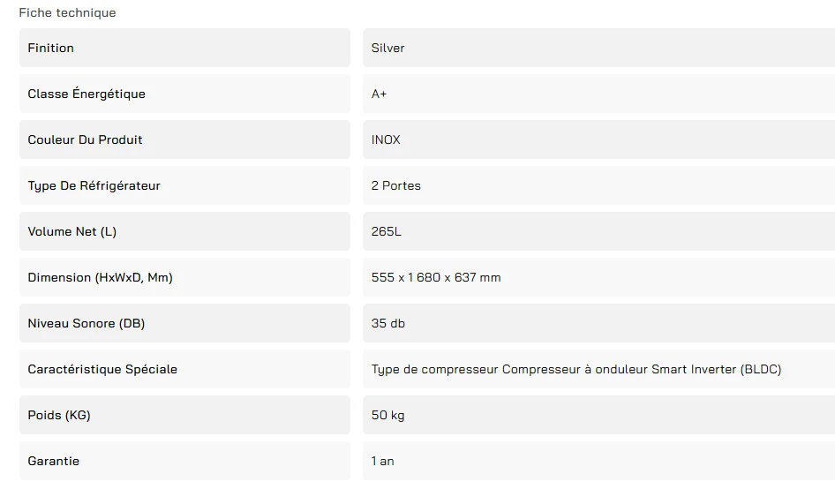Image resolution: width=835 pixels, height=504 pixels.
Task: Click the 1 an warranty value
Action: 383,461
